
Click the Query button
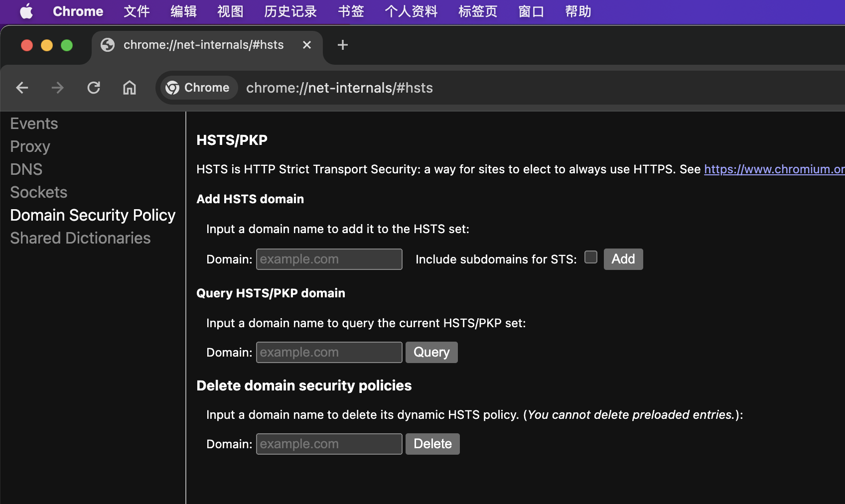pos(431,353)
